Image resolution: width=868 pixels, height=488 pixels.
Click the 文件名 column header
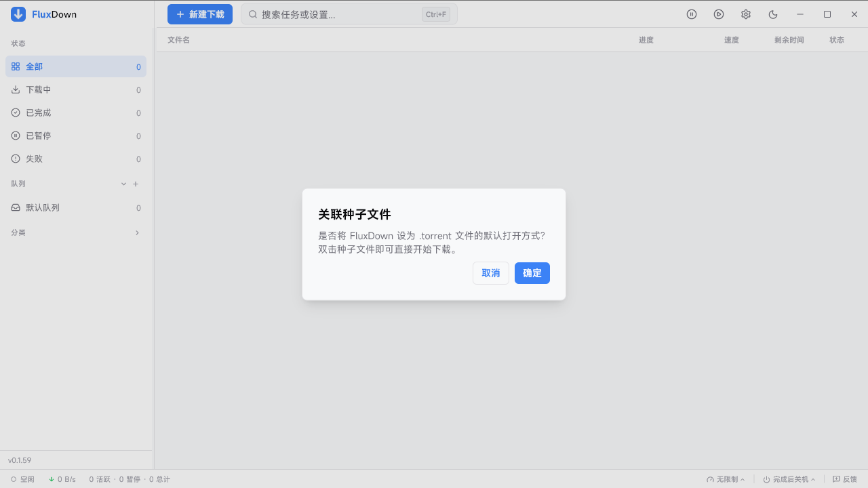click(178, 40)
